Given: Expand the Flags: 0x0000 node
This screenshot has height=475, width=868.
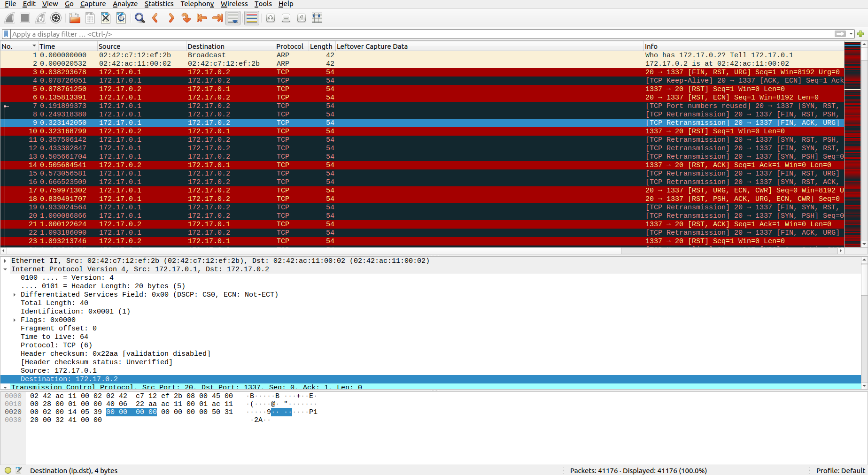Looking at the screenshot, I should click(x=15, y=320).
